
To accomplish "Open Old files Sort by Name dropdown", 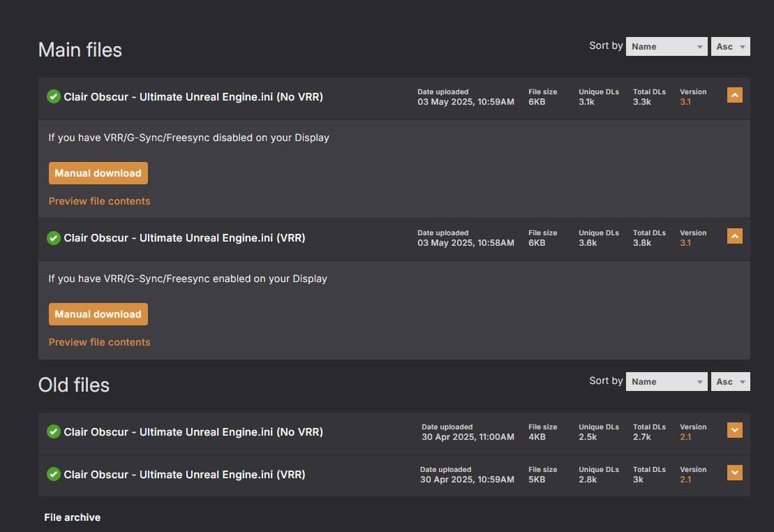I will pos(667,382).
